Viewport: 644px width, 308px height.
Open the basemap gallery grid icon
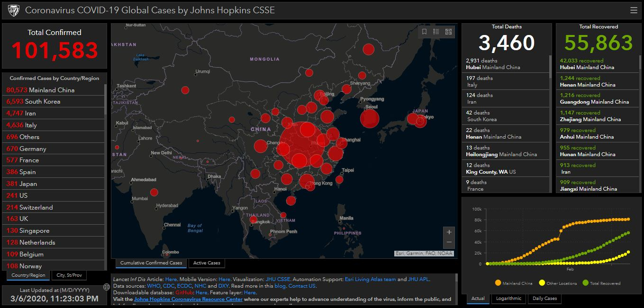click(x=448, y=32)
